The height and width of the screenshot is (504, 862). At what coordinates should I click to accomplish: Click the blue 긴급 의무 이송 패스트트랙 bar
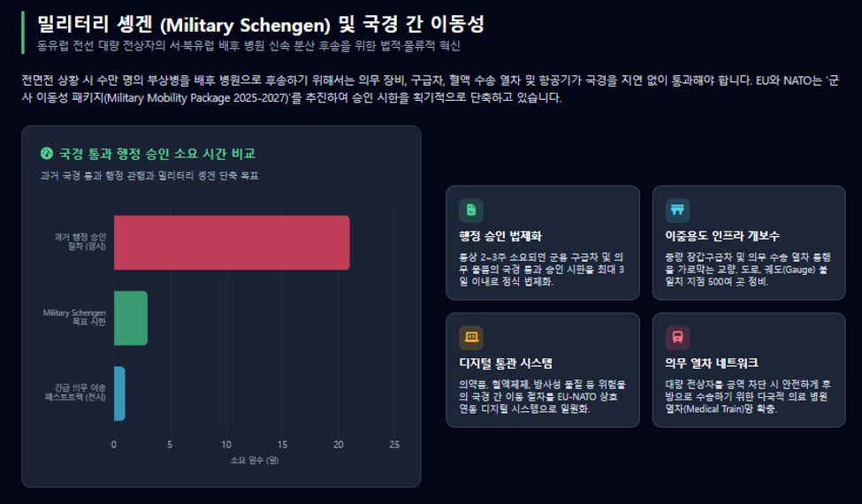click(x=119, y=393)
